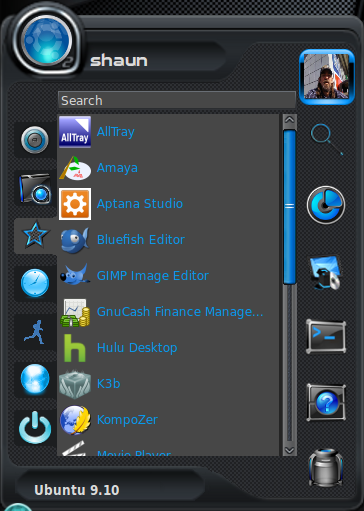Click the power shutdown icon
Viewport: 364px width, 511px height.
(x=35, y=427)
